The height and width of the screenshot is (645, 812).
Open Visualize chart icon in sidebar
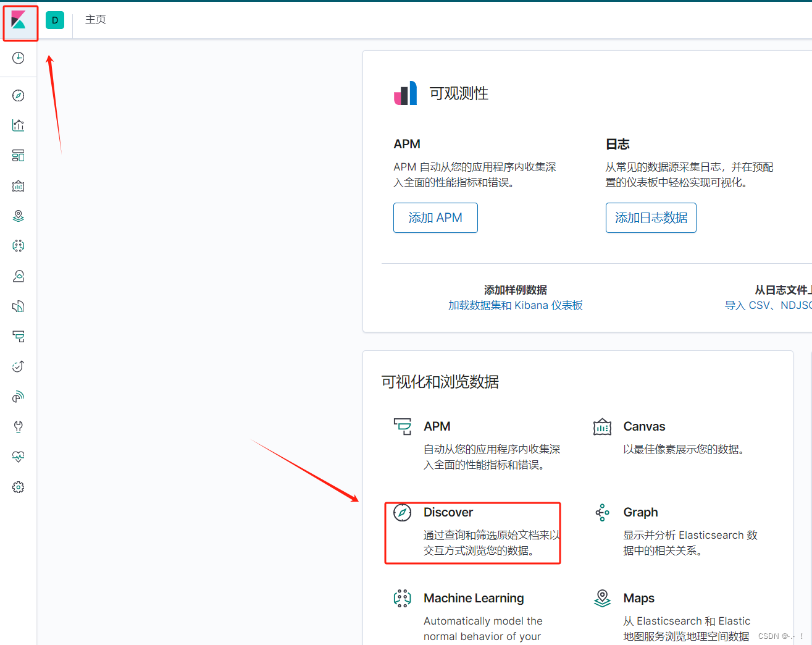coord(19,125)
